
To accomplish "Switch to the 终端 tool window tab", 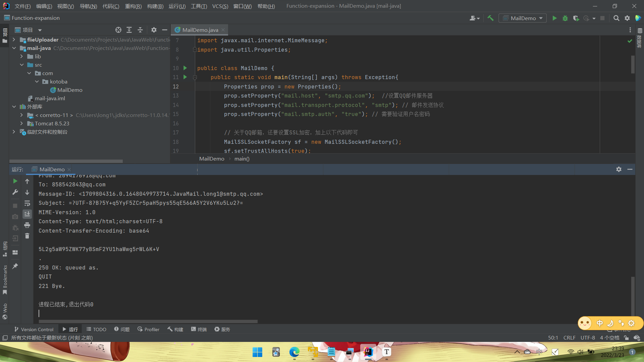I will [199, 329].
